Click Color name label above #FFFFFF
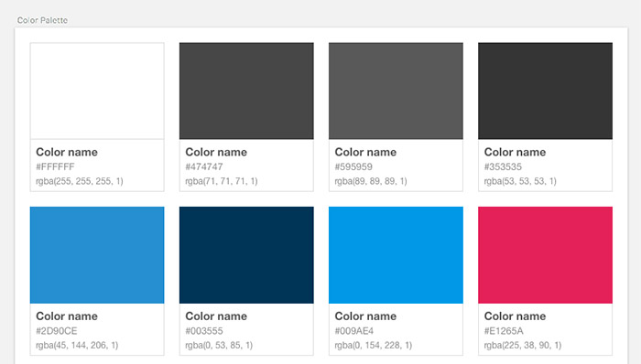Viewport: 641px width, 364px height. pyautogui.click(x=67, y=152)
